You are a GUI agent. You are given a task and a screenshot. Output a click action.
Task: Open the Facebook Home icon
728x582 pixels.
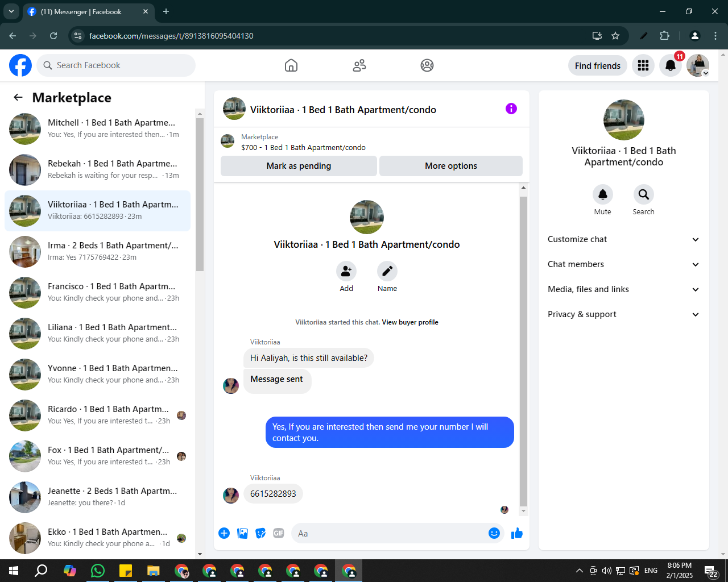click(x=291, y=65)
